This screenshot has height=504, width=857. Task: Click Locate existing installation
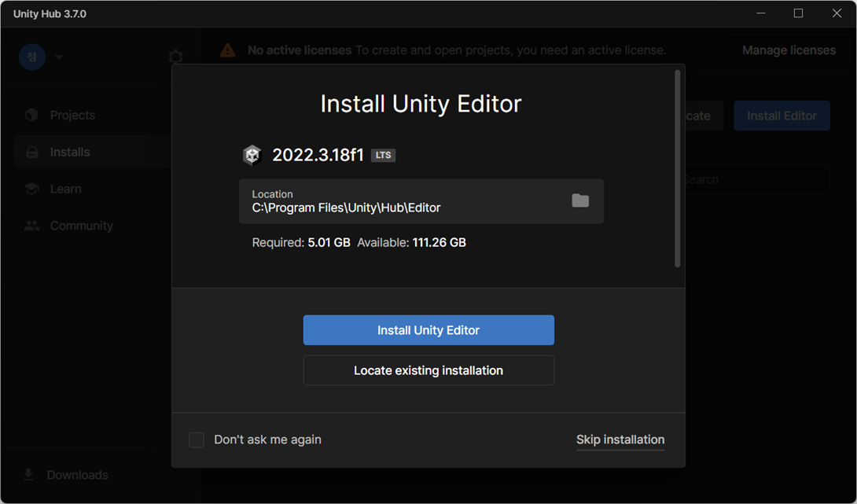click(428, 370)
